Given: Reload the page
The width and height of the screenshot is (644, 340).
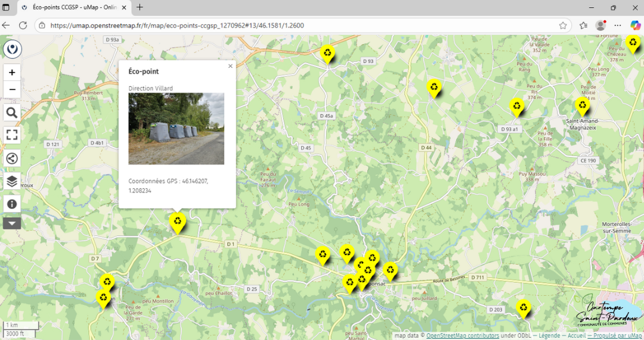Looking at the screenshot, I should (23, 26).
